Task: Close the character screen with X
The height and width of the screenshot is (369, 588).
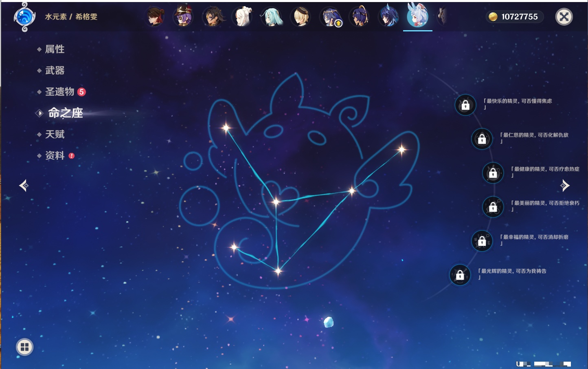Action: pos(564,17)
